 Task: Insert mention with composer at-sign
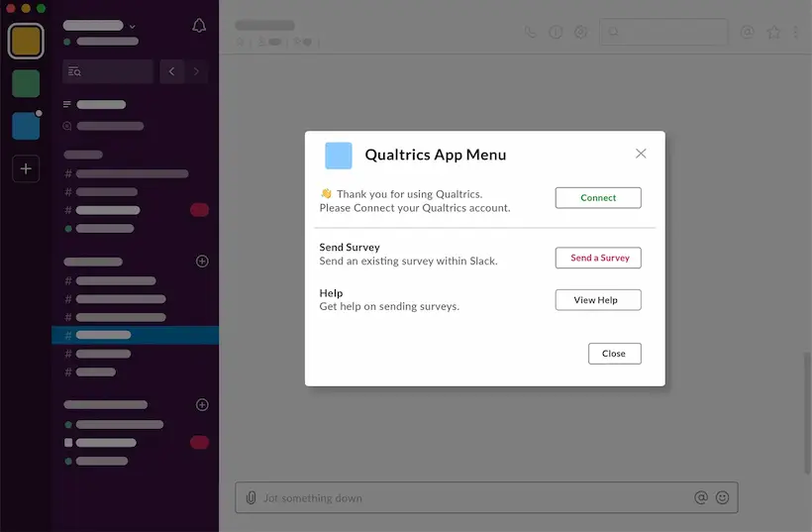(701, 497)
